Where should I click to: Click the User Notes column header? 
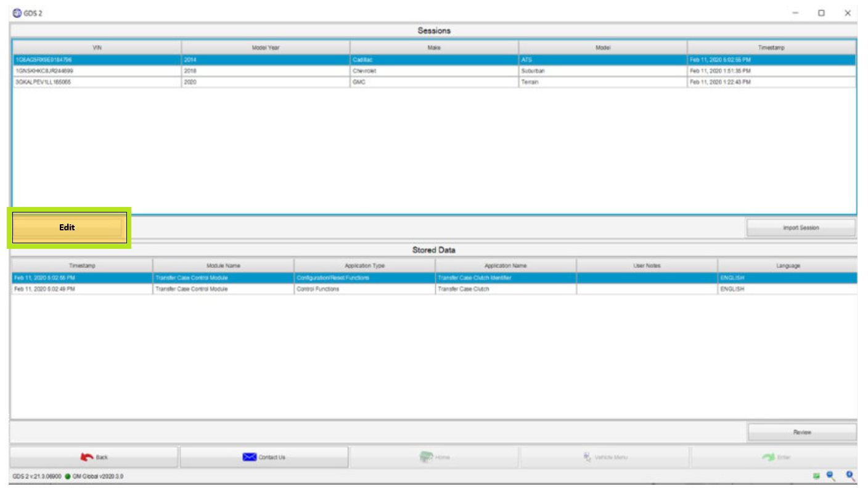pyautogui.click(x=647, y=265)
